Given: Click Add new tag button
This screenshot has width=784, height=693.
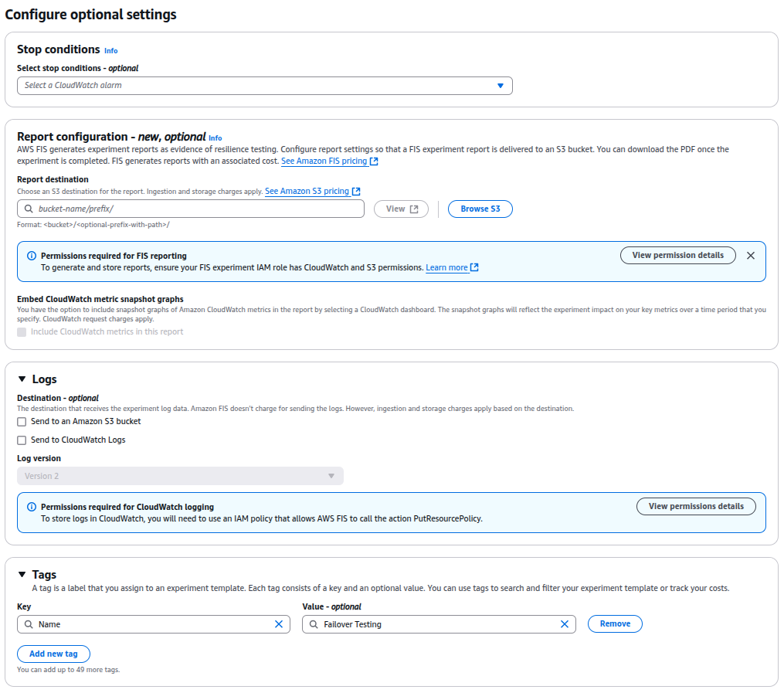Looking at the screenshot, I should pos(53,654).
